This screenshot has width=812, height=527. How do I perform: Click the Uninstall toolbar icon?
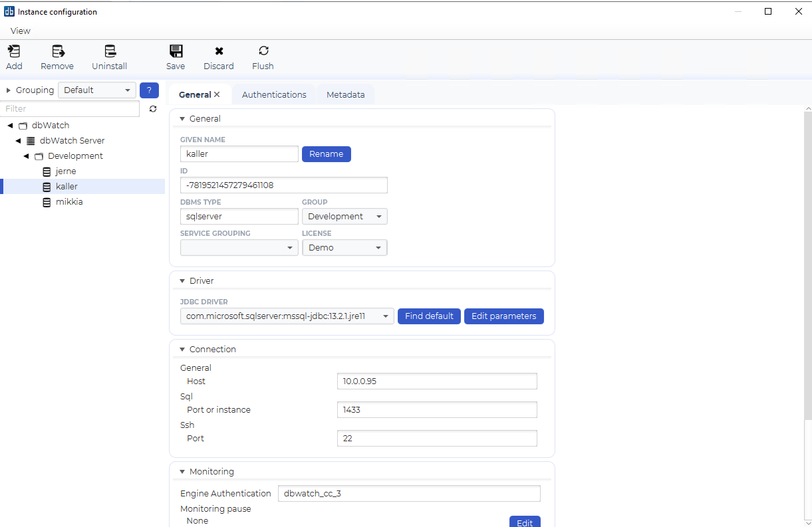tap(110, 52)
